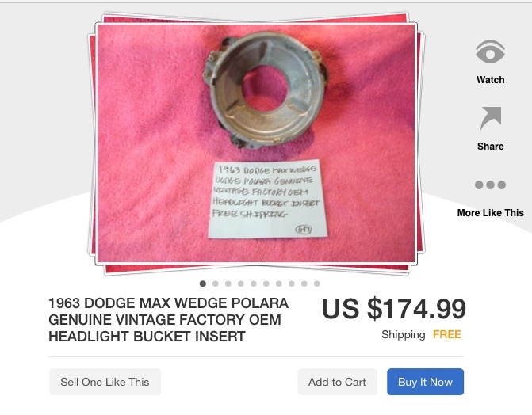Select the ninth image indicator dot
The height and width of the screenshot is (415, 532).
coord(304,284)
